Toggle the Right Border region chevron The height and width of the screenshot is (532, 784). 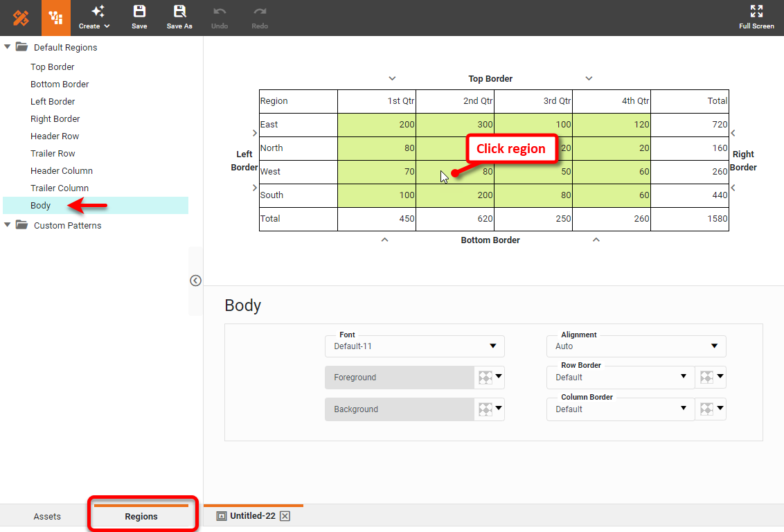point(733,132)
